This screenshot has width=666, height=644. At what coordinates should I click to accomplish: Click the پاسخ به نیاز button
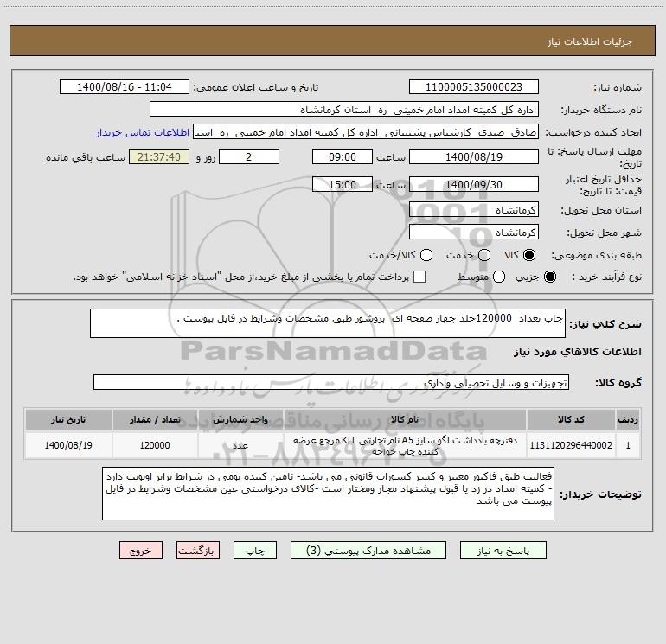click(x=503, y=551)
